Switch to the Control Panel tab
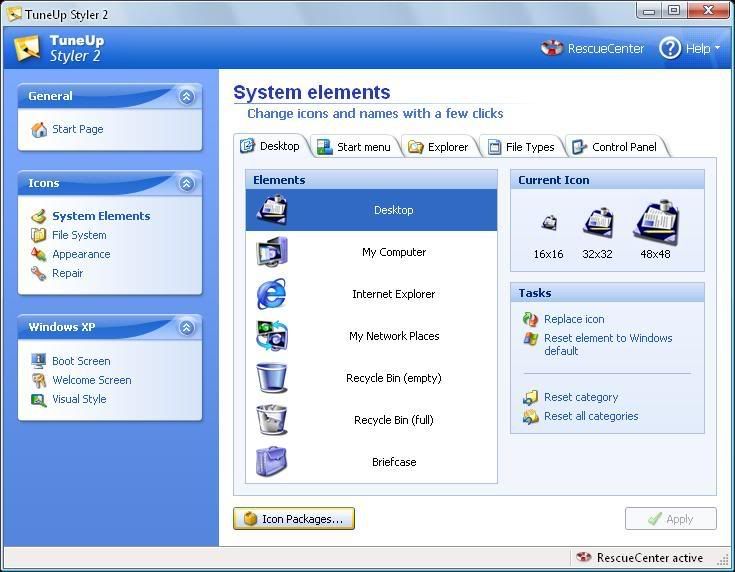This screenshot has width=735, height=572. point(615,147)
